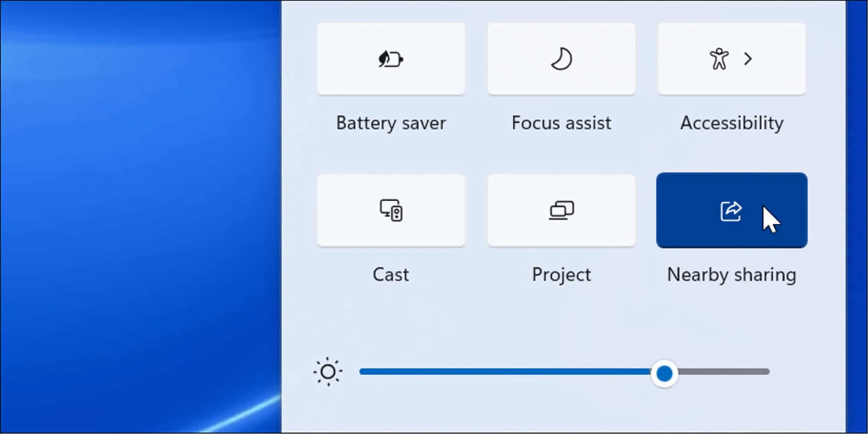The width and height of the screenshot is (868, 434).
Task: Click the share arrow icon on the highlighted tile
Action: point(731,211)
